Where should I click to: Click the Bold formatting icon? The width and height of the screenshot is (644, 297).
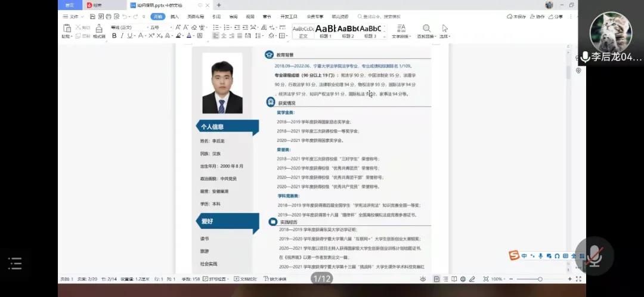pyautogui.click(x=114, y=36)
